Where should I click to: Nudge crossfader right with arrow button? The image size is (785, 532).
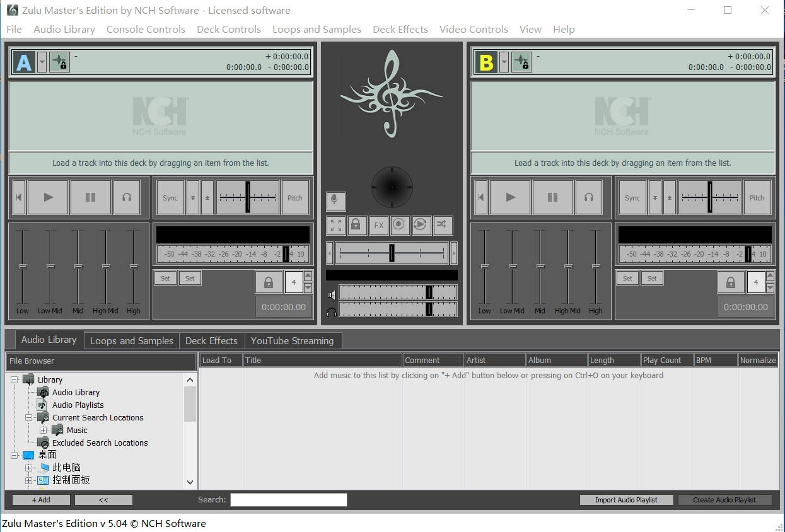454,253
